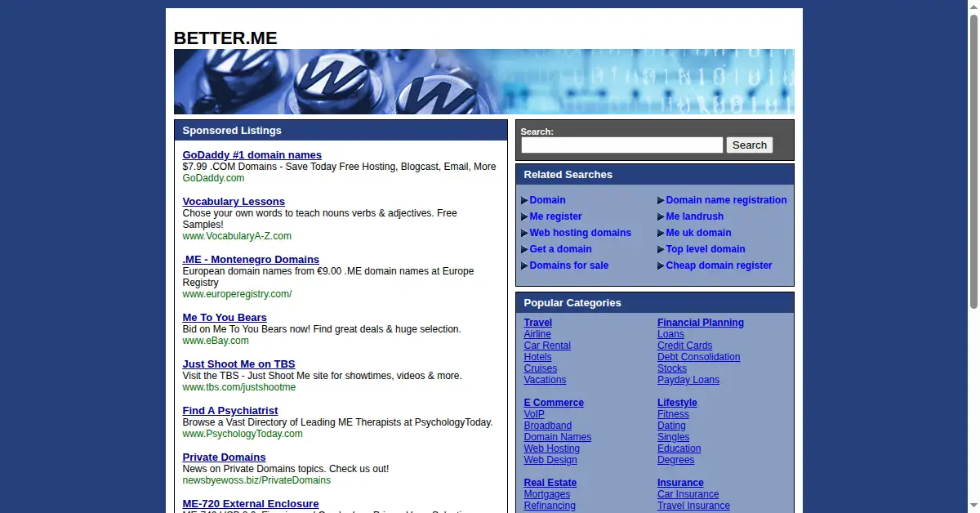Open the Web Design category link
980x513 pixels.
click(550, 460)
